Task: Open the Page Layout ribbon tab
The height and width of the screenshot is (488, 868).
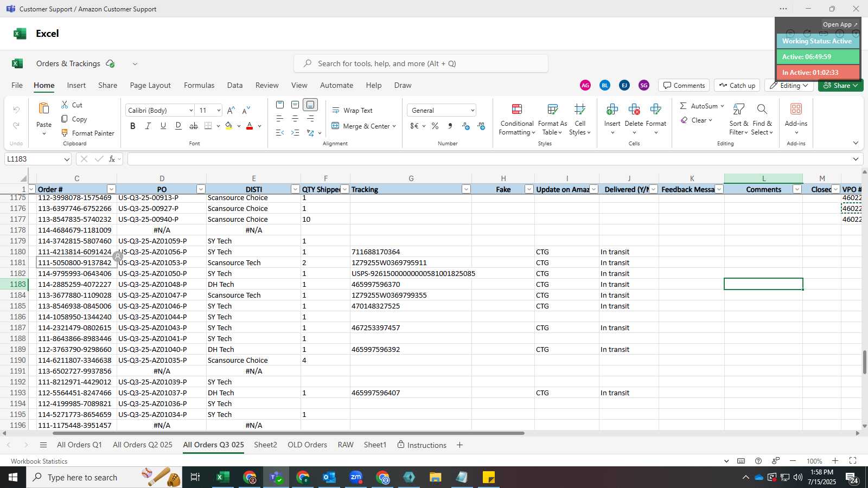Action: [150, 85]
